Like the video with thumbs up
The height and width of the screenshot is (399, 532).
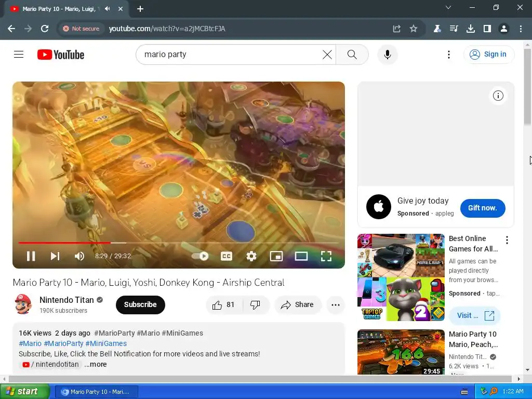pos(223,304)
